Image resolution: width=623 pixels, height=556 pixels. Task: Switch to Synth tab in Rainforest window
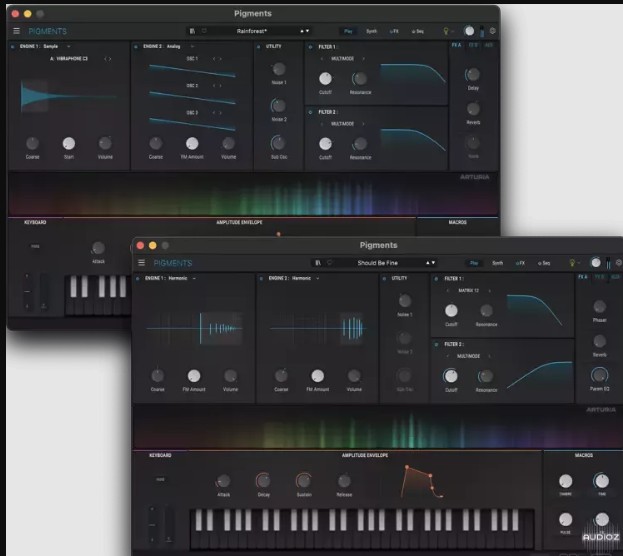pyautogui.click(x=371, y=31)
